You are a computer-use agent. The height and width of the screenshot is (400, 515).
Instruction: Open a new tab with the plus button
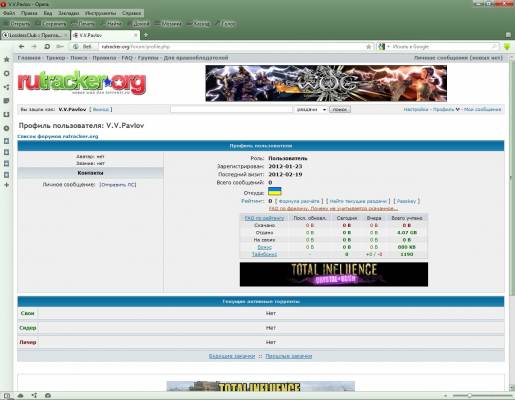(146, 35)
